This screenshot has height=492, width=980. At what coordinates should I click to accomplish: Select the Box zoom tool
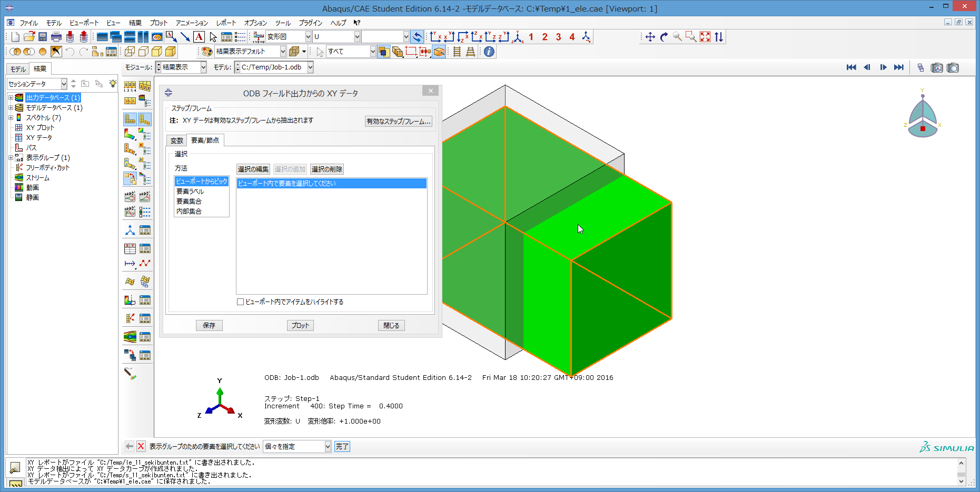[x=691, y=37]
